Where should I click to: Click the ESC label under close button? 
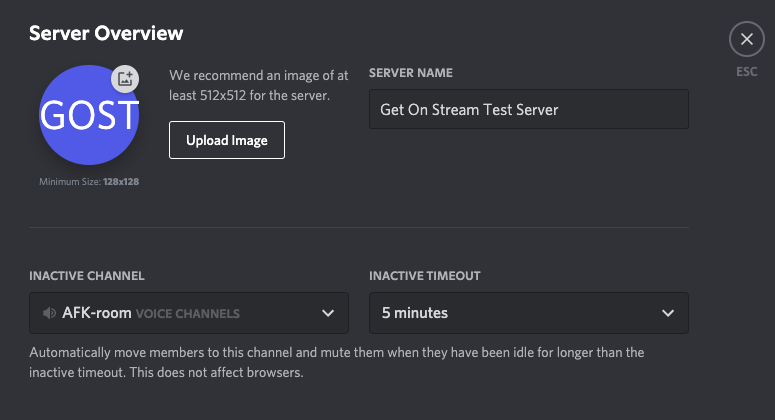coord(746,72)
